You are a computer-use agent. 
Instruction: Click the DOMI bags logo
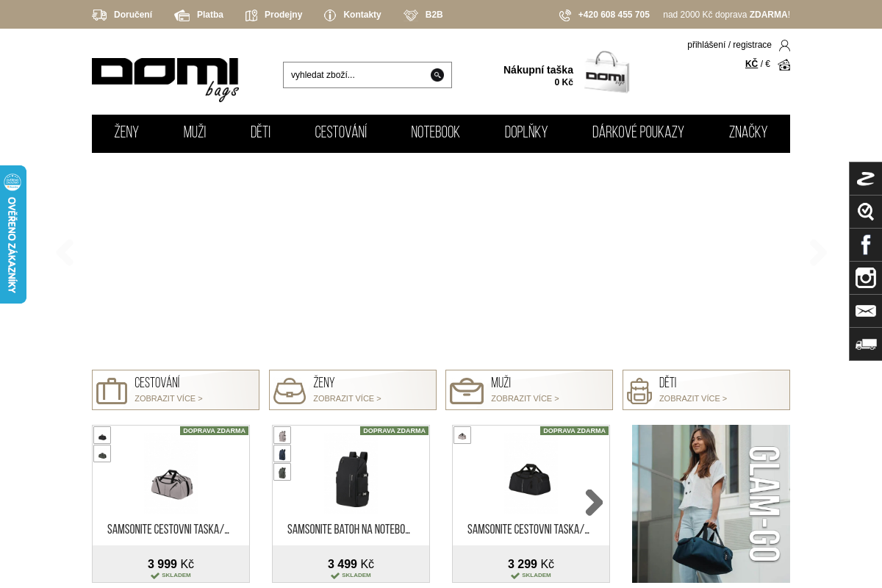(165, 79)
